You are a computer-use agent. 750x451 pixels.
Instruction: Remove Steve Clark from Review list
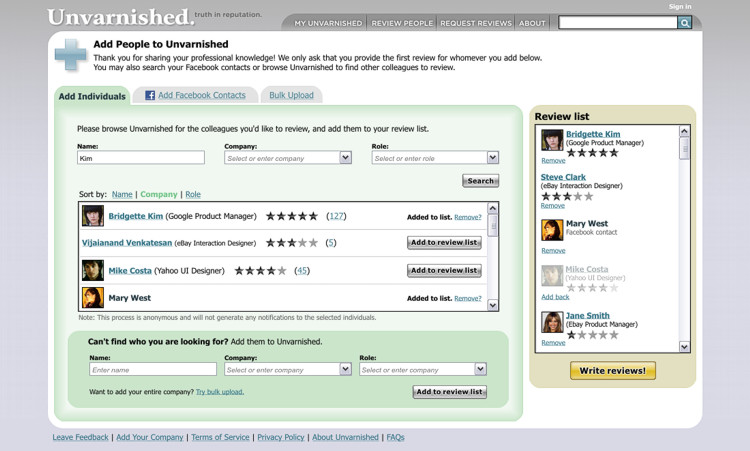pyautogui.click(x=553, y=206)
